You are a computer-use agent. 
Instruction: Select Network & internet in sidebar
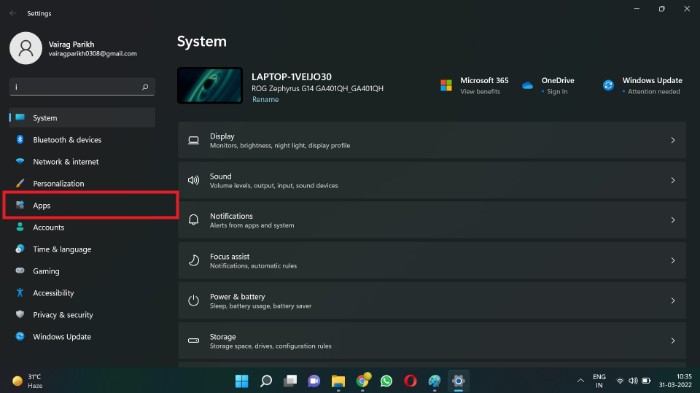pyautogui.click(x=82, y=162)
